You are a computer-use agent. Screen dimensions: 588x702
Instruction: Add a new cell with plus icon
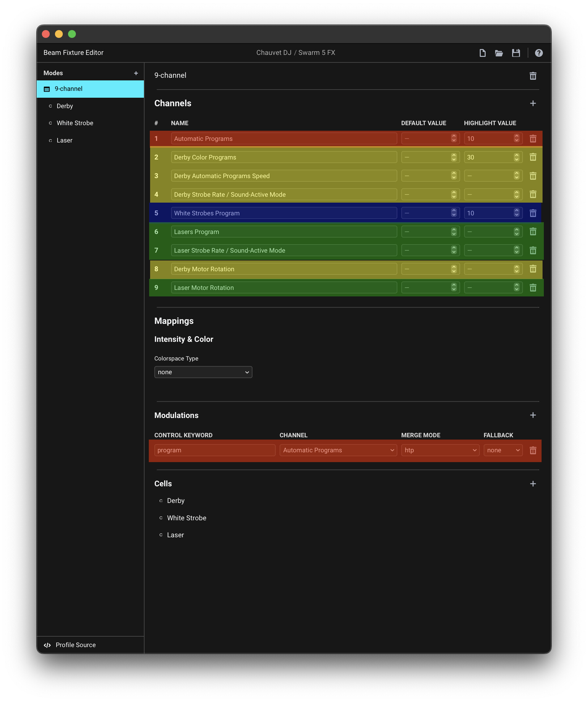pos(533,484)
